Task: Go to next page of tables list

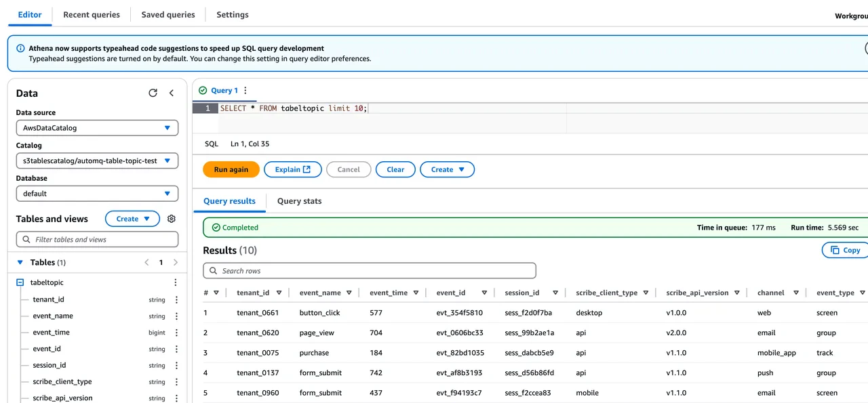Action: [x=175, y=262]
